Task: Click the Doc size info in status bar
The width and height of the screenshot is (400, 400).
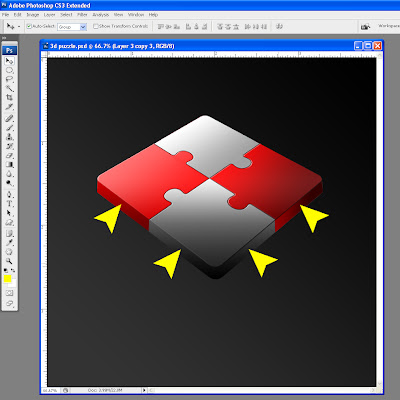Action: point(105,390)
